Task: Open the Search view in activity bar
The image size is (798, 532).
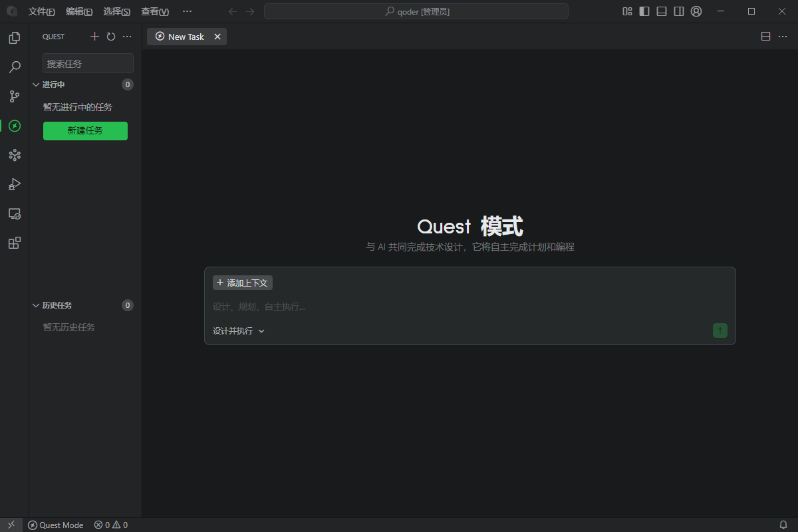Action: (15, 67)
